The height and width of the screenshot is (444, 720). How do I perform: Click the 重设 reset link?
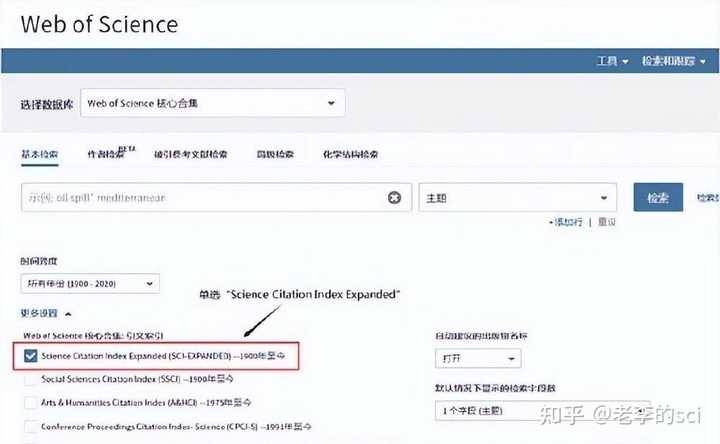click(x=607, y=222)
